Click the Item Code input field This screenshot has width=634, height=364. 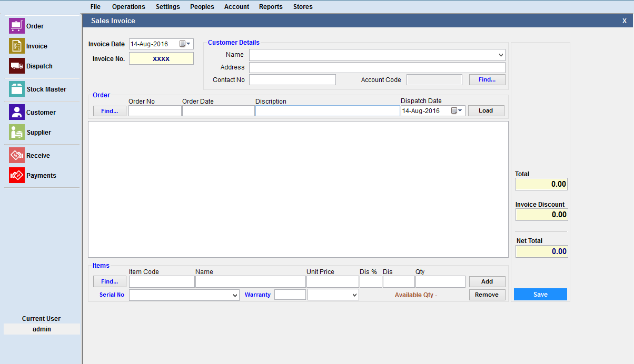[x=162, y=282]
